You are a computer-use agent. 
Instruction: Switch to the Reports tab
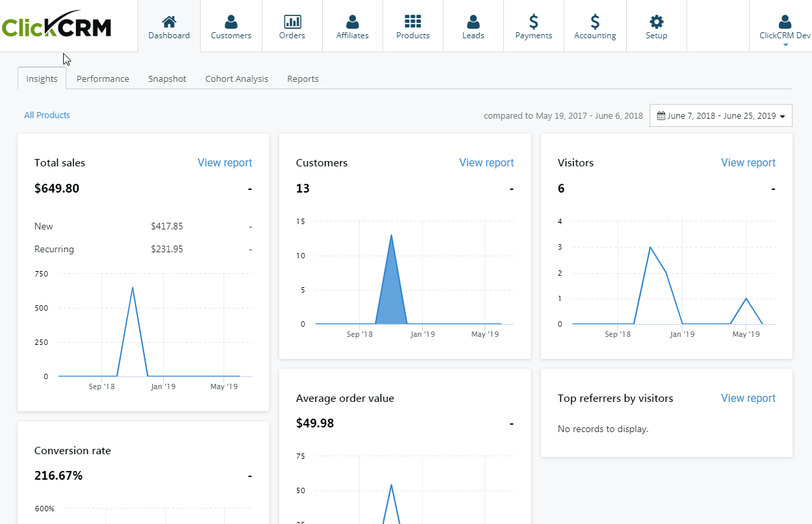click(303, 78)
